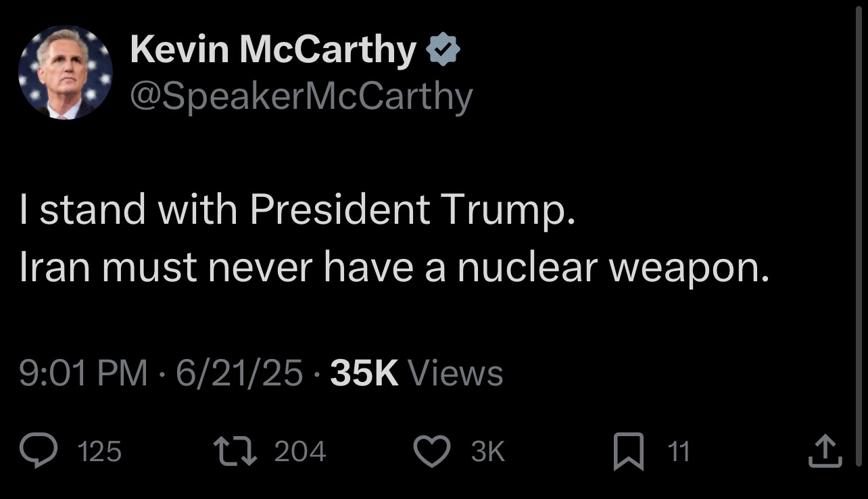Viewport: 868px width, 499px height.
Task: Click the 9:01 PM timestamp
Action: coord(83,373)
